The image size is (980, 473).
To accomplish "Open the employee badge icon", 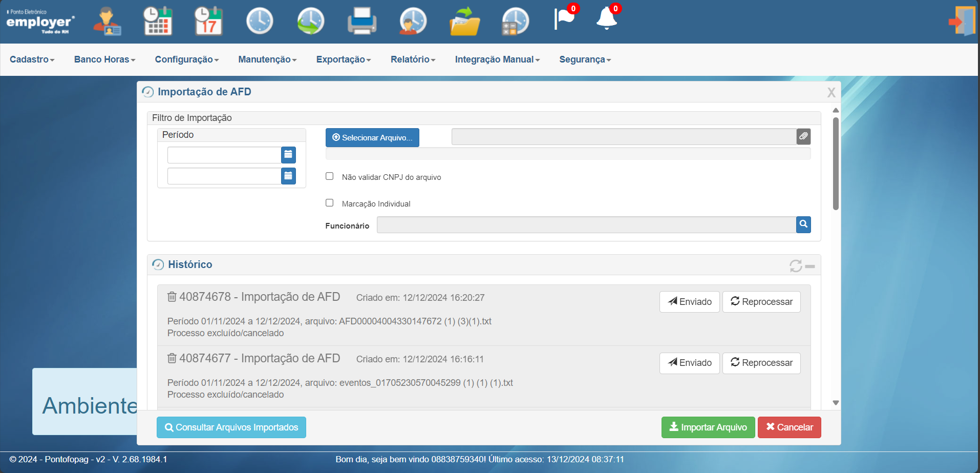I will (x=106, y=21).
